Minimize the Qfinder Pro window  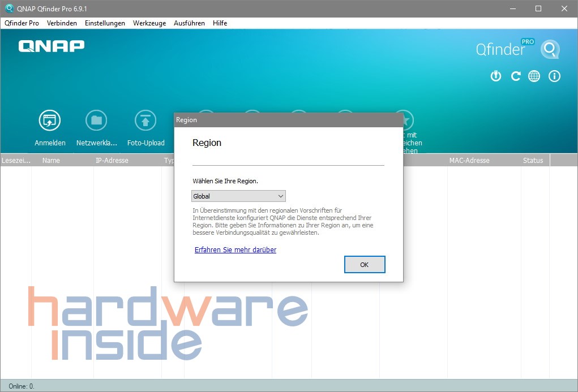513,8
